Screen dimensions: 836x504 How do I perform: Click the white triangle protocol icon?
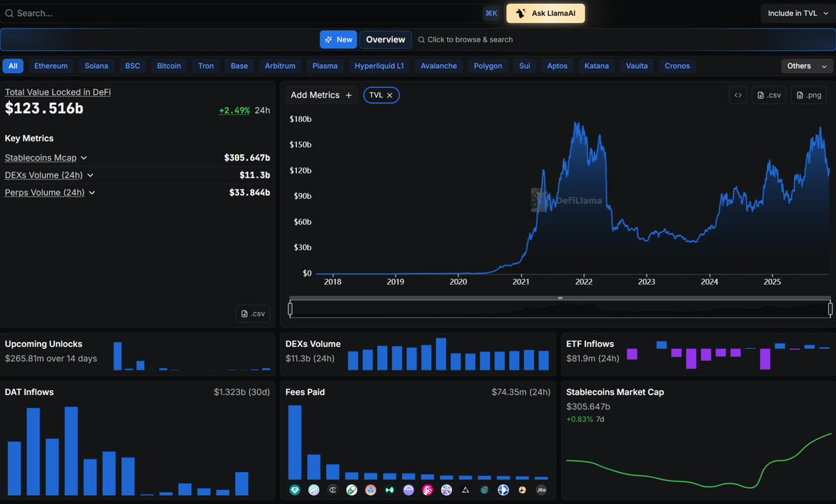pyautogui.click(x=465, y=490)
